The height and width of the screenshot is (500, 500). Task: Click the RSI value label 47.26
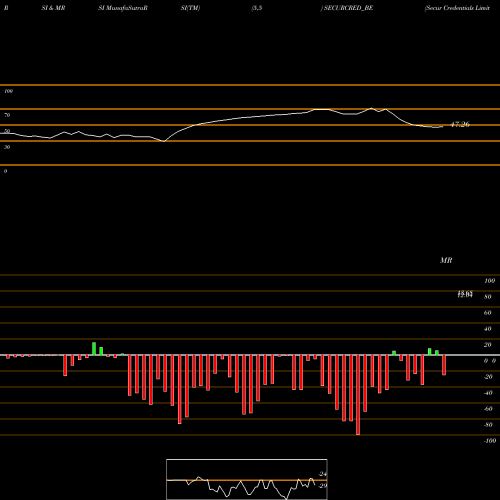tap(460, 124)
